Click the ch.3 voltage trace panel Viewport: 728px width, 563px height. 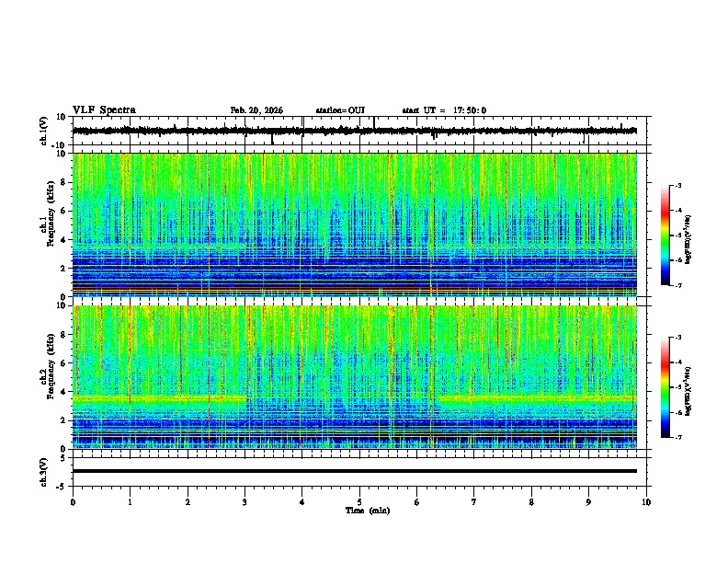[359, 472]
